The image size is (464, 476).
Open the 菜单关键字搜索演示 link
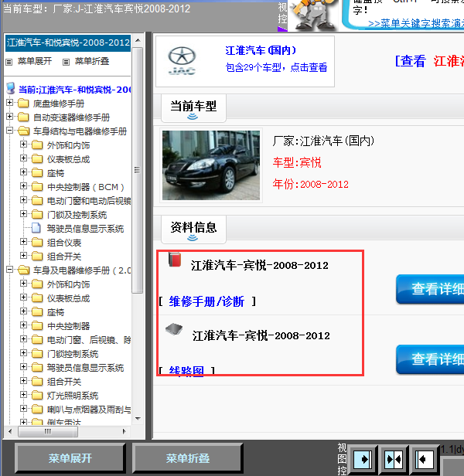point(416,24)
